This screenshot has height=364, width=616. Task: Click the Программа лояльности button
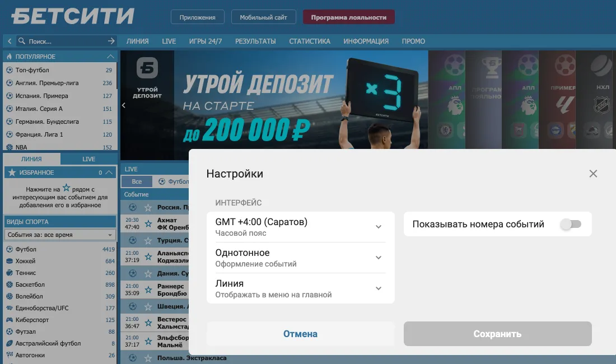pyautogui.click(x=349, y=17)
